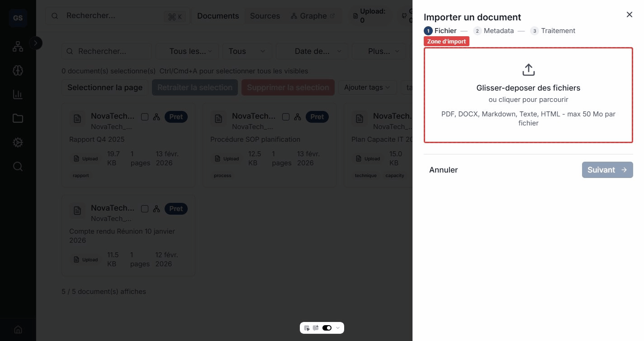This screenshot has height=341, width=644.
Task: Expand the sidebar with the chevron arrow
Action: pyautogui.click(x=36, y=43)
